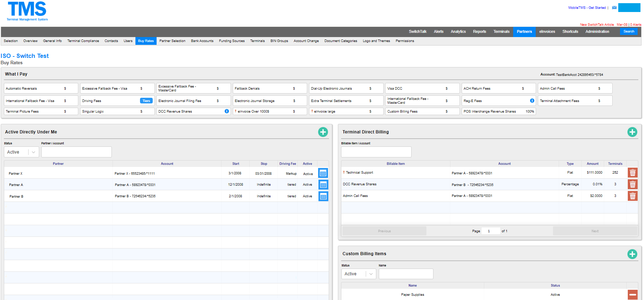Sort by Billable Item column header
644x300 pixels.
[396, 164]
